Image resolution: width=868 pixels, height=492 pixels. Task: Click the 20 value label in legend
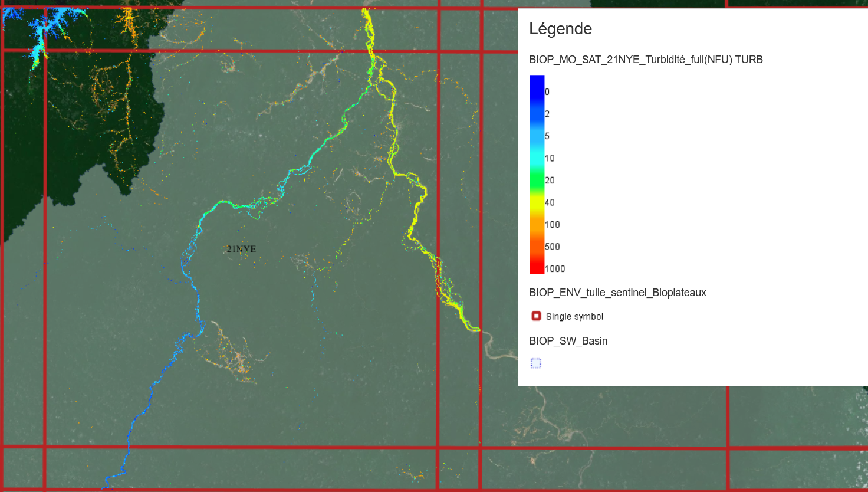coord(550,181)
